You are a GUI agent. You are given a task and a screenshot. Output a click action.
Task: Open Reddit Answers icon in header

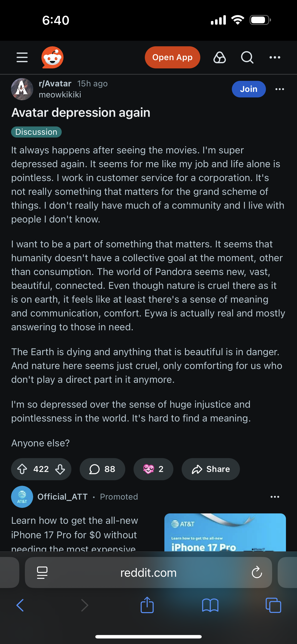click(219, 58)
